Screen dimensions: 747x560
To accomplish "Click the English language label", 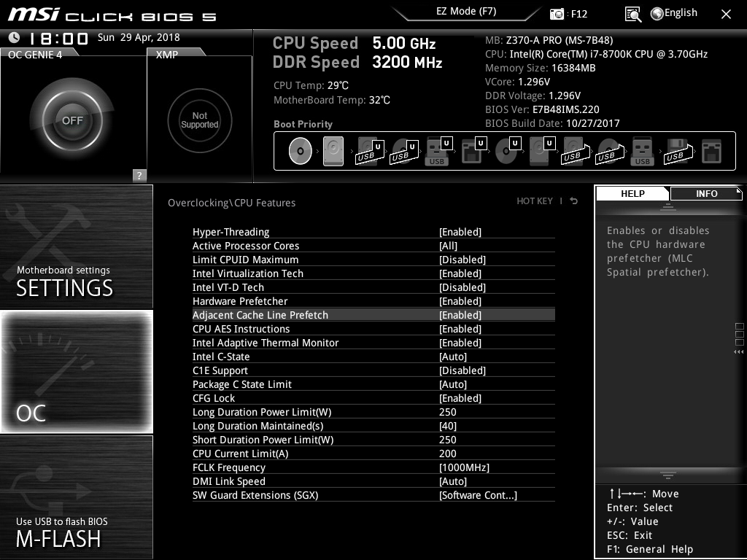I will [x=681, y=13].
